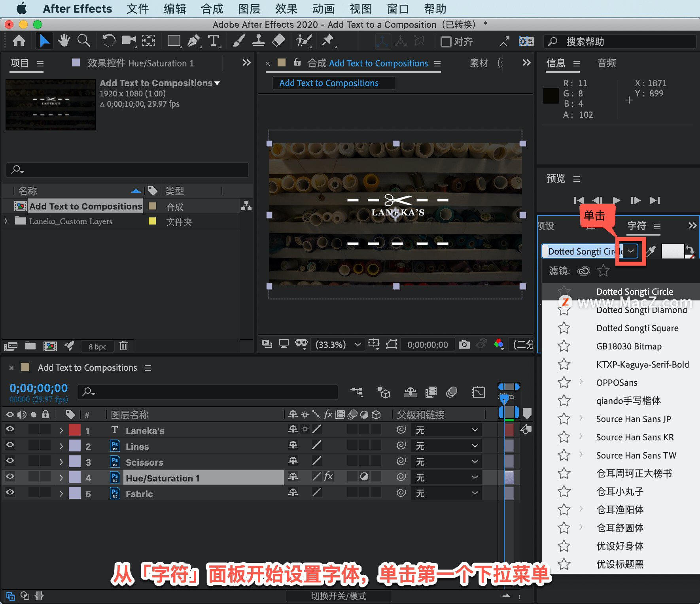Select the Unified Camera tool

(129, 40)
